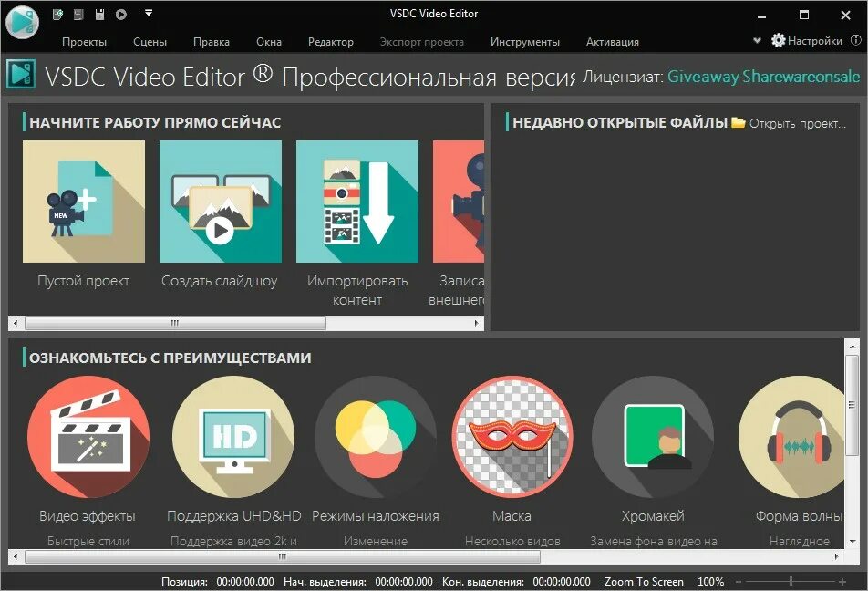Click the VSDC logo in the header banner

pyautogui.click(x=21, y=74)
